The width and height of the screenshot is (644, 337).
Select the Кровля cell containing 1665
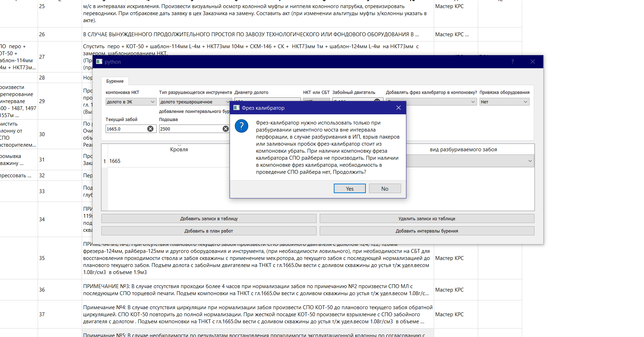point(169,161)
